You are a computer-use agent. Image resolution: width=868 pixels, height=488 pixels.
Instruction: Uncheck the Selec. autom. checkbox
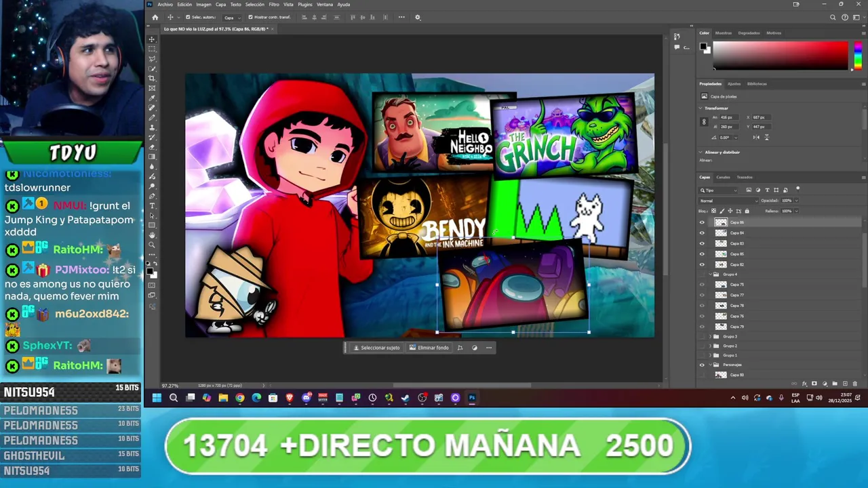(x=189, y=17)
